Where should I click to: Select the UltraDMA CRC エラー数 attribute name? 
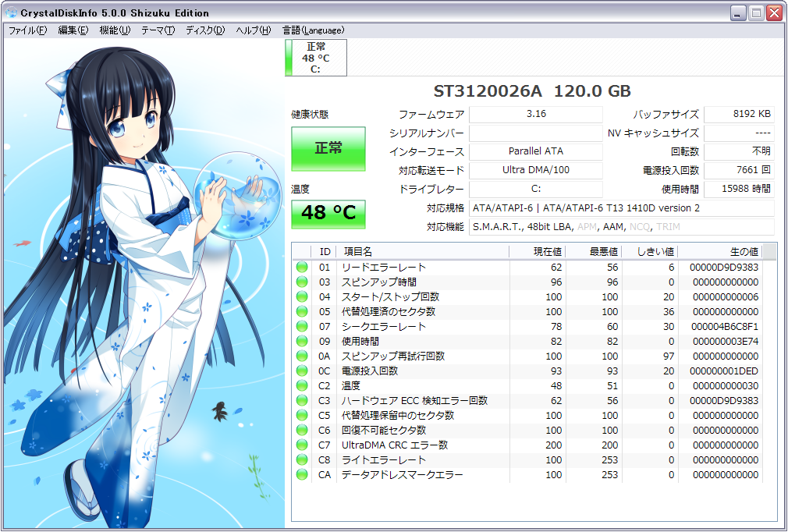point(395,445)
